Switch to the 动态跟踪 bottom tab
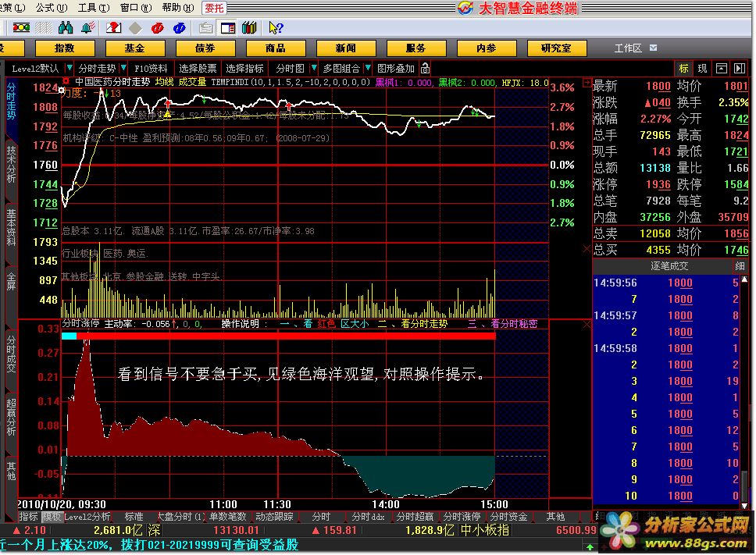Viewport: 756px width, 555px height. (x=274, y=517)
